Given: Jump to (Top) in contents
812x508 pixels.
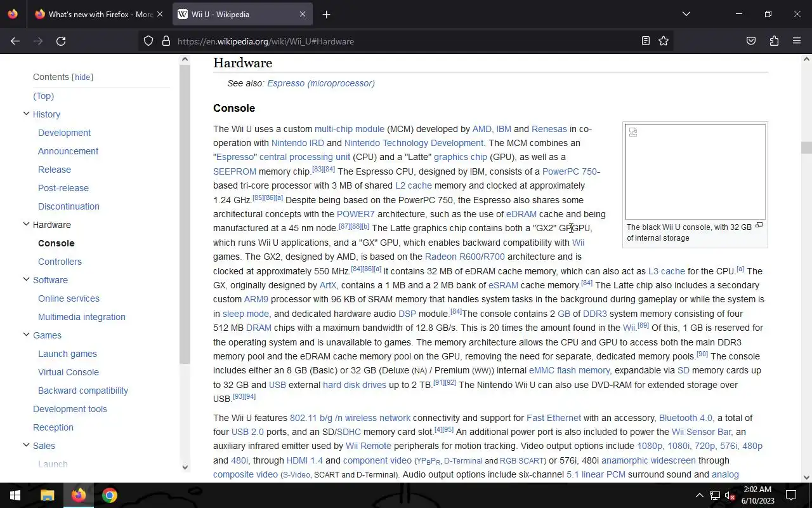Looking at the screenshot, I should click(43, 96).
